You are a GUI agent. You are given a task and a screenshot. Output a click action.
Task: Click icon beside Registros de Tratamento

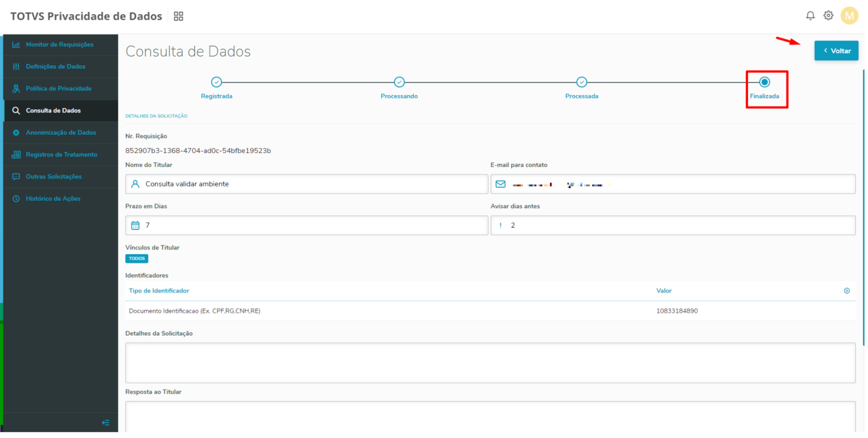pyautogui.click(x=16, y=154)
